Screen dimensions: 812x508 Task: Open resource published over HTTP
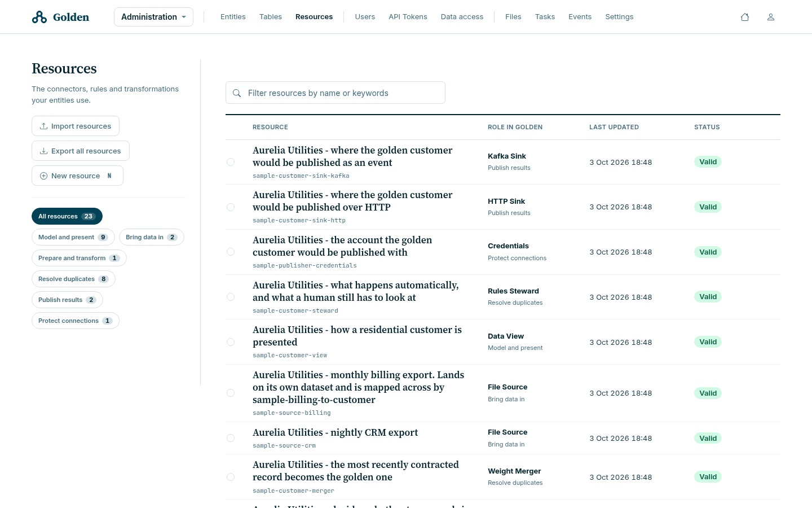click(352, 201)
